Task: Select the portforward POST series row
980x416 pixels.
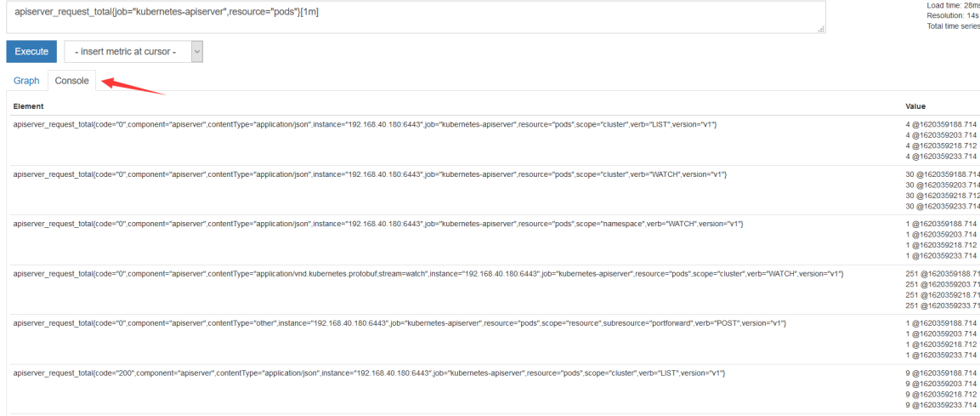Action: [399, 324]
